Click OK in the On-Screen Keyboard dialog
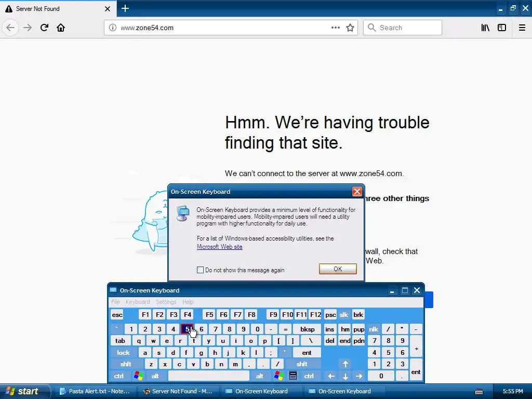Screen dimensions: 532x399 click(338, 269)
